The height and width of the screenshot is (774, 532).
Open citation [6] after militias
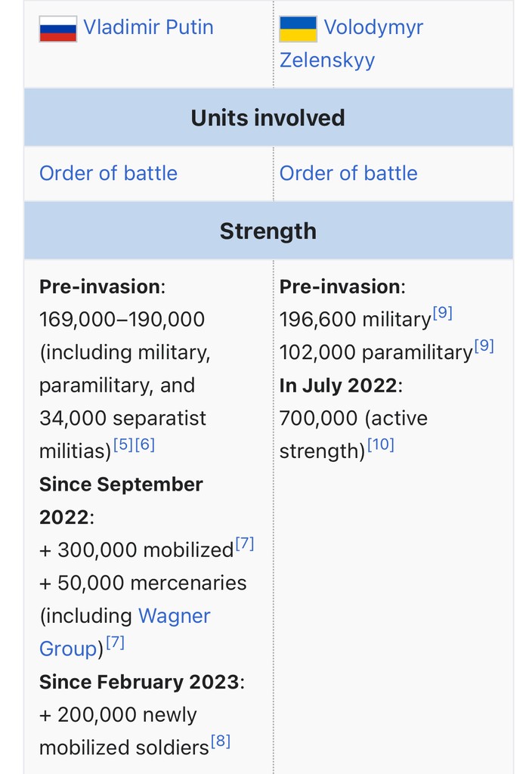pos(144,444)
